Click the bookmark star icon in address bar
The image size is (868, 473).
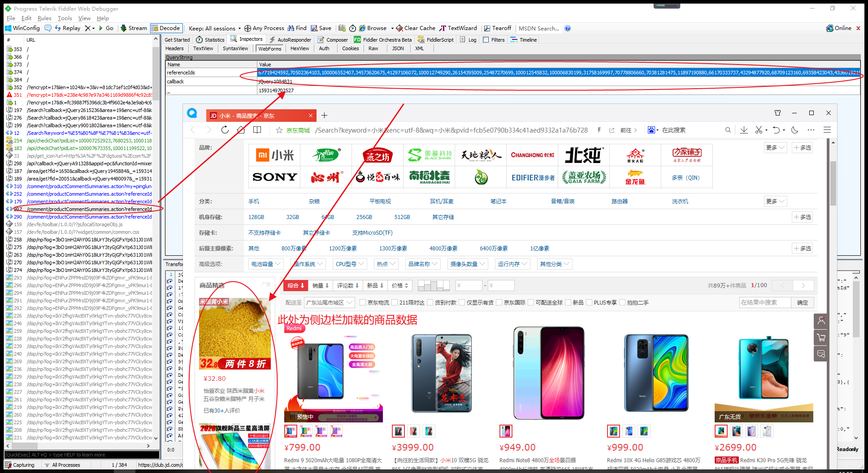(x=279, y=130)
